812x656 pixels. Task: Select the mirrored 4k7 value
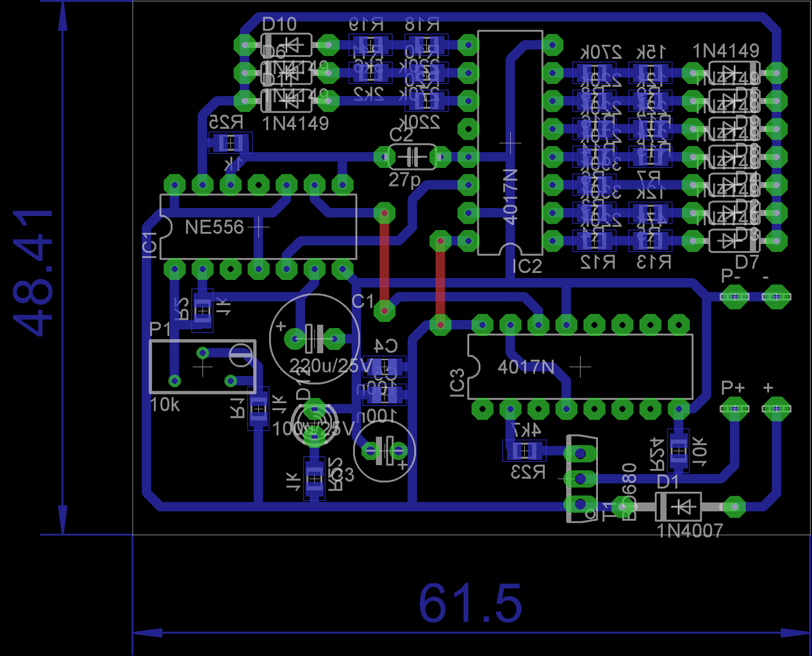[x=526, y=430]
